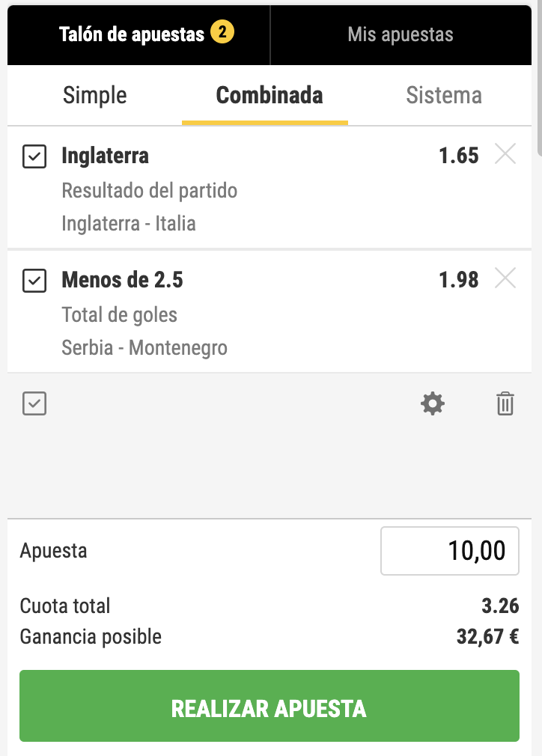Switch to the Sistema bet tab
This screenshot has height=756, width=542.
tap(444, 96)
